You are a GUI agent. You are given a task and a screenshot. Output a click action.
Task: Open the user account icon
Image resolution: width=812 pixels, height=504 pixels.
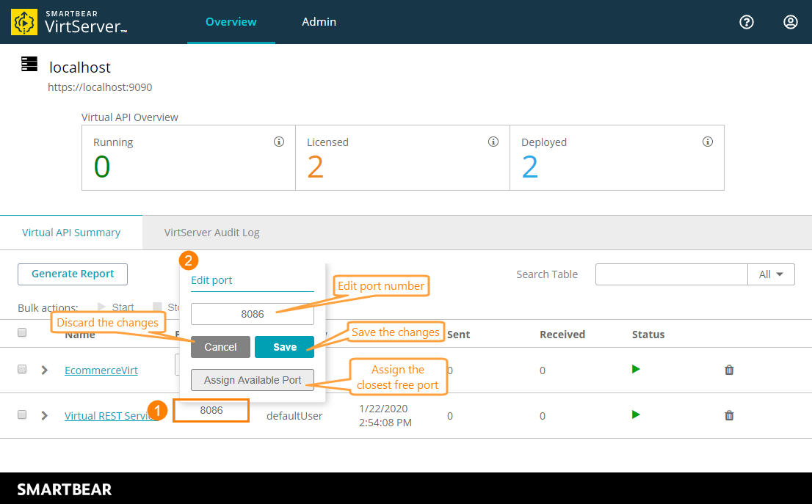coord(790,22)
